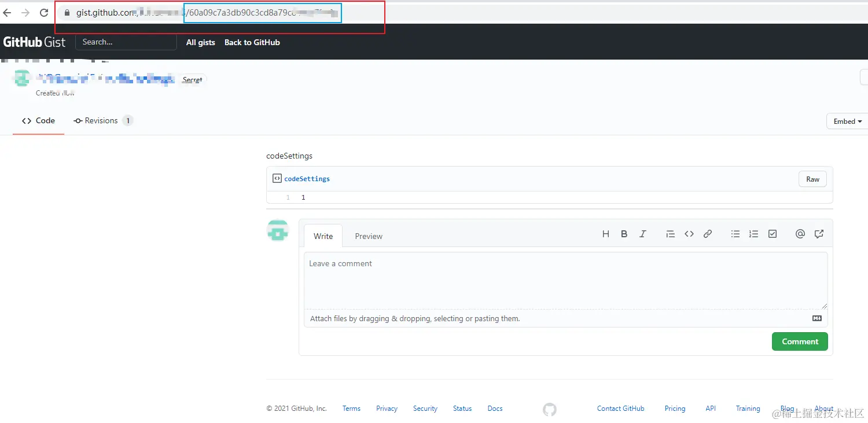Insert heading text with the H icon
This screenshot has height=423, width=868.
pyautogui.click(x=606, y=234)
